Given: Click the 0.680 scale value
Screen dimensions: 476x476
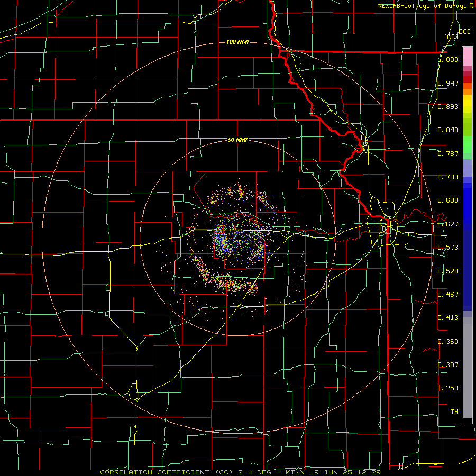Looking at the screenshot, I should click(448, 200).
